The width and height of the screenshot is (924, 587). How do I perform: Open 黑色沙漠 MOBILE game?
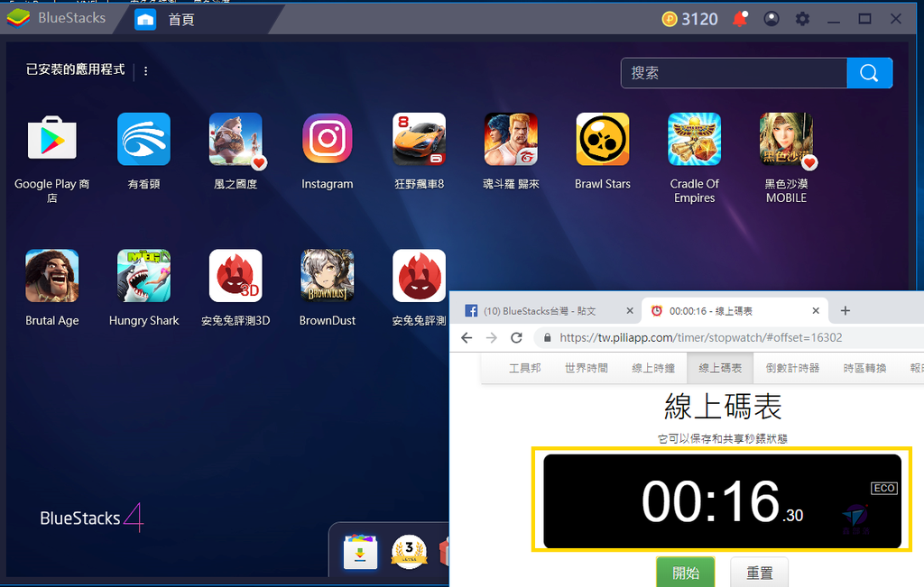[x=786, y=139]
